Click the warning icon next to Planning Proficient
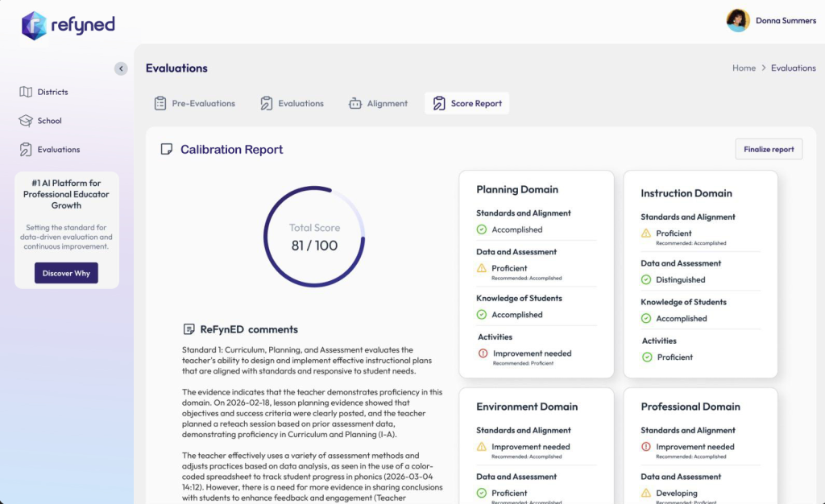The height and width of the screenshot is (504, 825). coord(482,268)
